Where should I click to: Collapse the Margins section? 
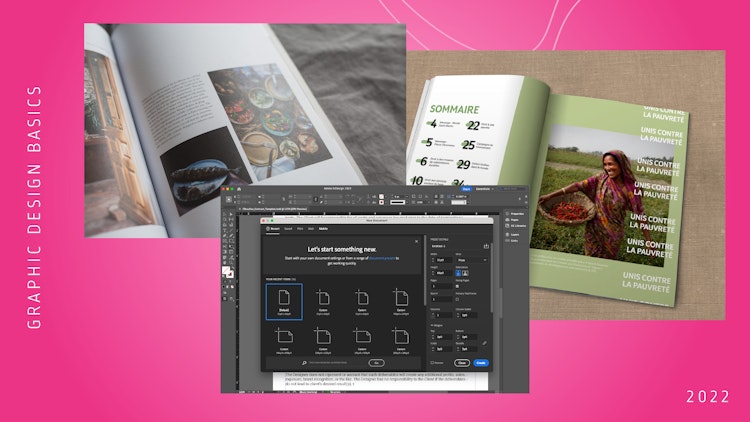pyautogui.click(x=431, y=325)
